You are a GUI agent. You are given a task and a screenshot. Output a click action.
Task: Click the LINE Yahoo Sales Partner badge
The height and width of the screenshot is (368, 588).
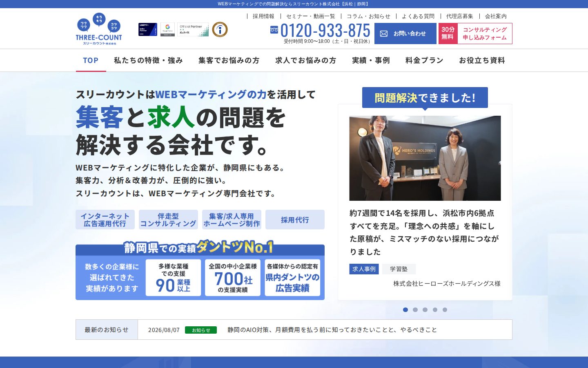148,29
